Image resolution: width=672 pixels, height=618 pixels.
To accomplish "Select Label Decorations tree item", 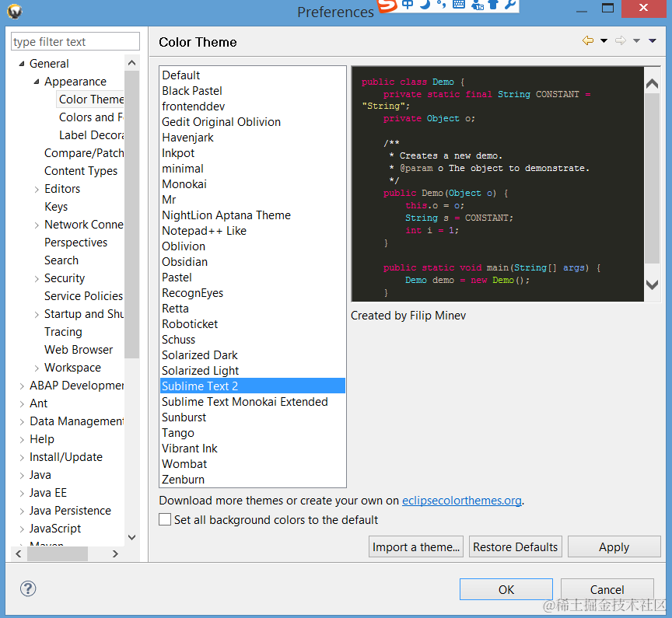I will pos(91,135).
